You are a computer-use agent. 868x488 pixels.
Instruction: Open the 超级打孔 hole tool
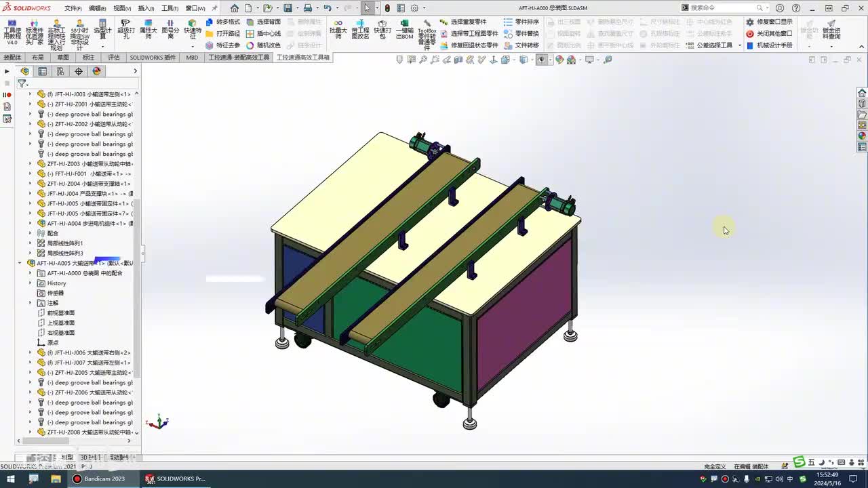pyautogui.click(x=125, y=30)
